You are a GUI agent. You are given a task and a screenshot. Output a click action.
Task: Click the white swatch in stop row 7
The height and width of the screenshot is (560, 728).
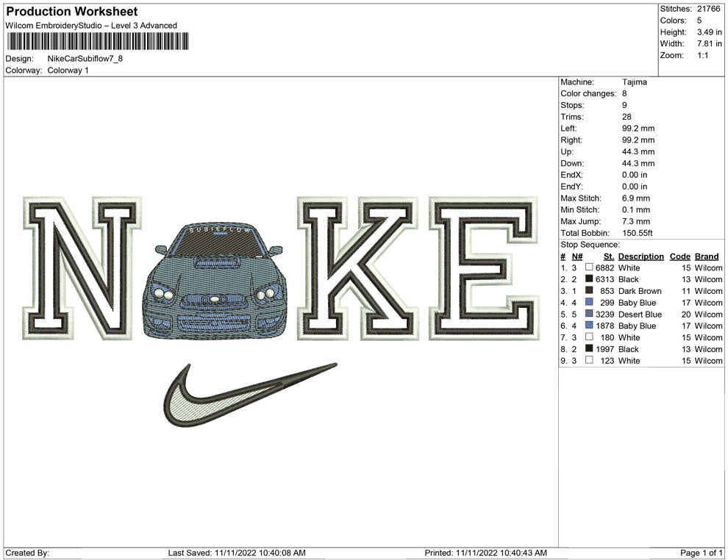click(x=589, y=337)
